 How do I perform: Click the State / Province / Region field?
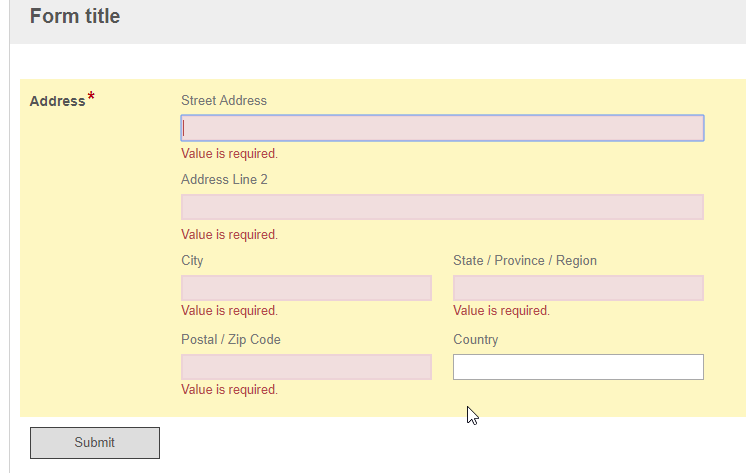578,288
